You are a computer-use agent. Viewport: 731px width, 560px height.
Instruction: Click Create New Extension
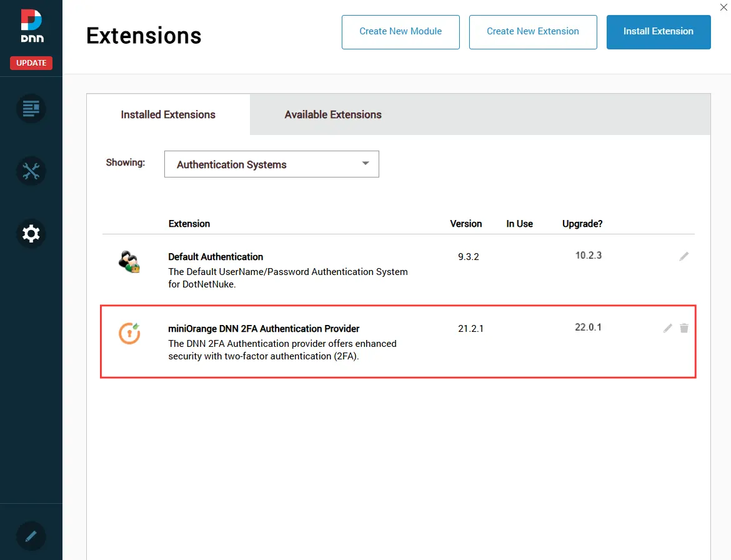click(532, 31)
